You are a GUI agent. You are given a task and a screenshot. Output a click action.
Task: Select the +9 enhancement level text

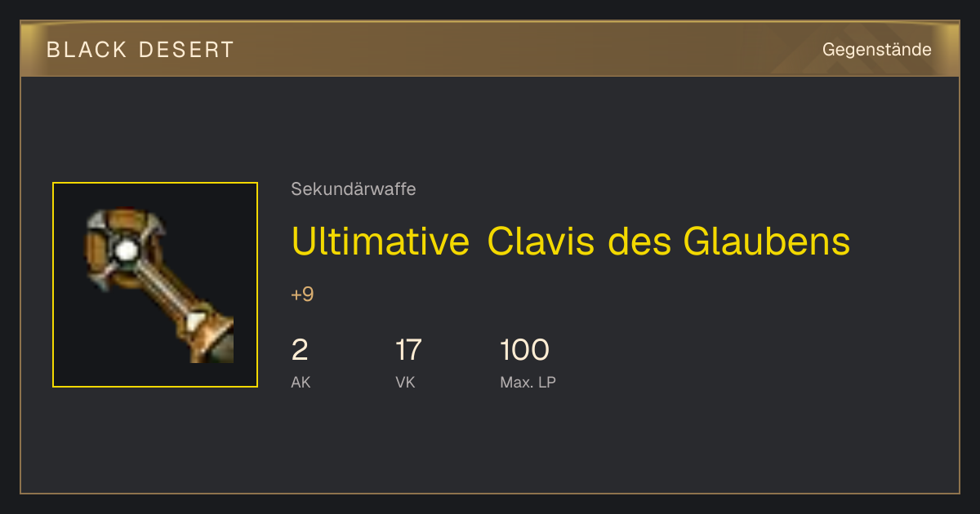point(302,295)
